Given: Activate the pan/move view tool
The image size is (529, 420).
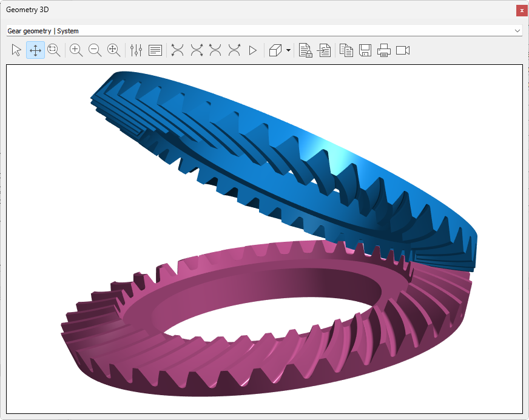Looking at the screenshot, I should (x=35, y=50).
